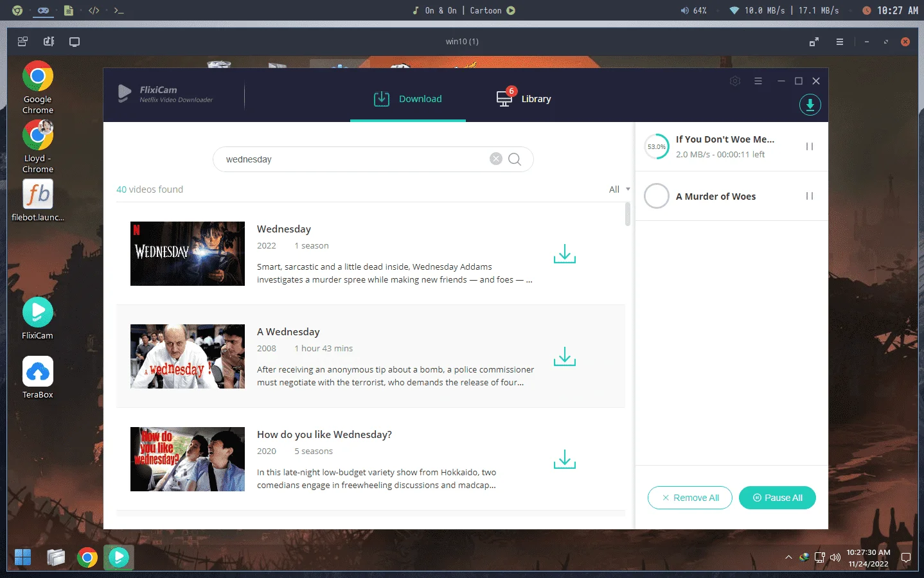Open the host volume 64% indicator
This screenshot has width=924, height=578.
(694, 10)
